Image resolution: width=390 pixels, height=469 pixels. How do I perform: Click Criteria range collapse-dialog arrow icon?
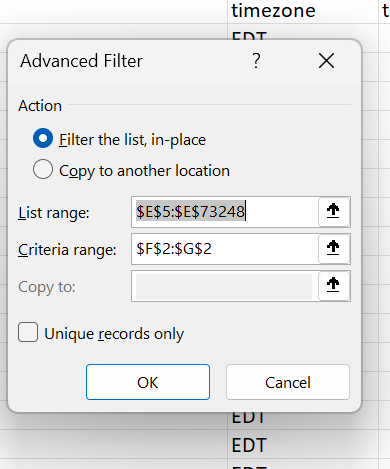pyautogui.click(x=334, y=249)
